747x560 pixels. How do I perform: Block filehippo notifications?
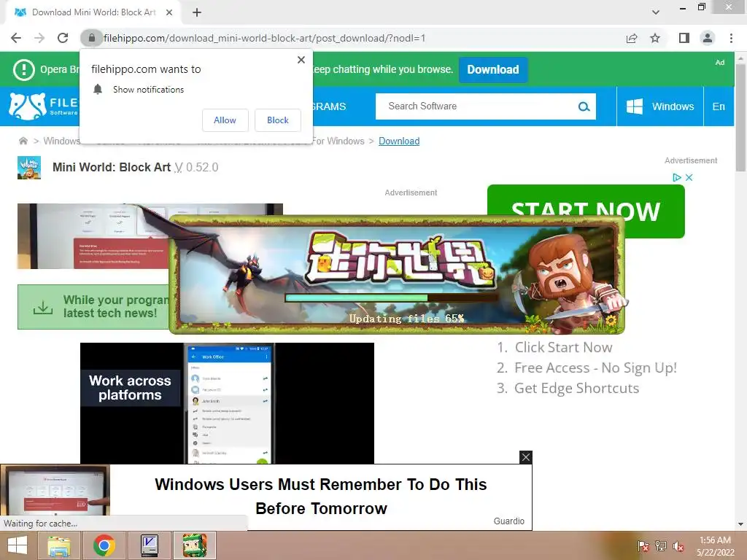point(278,120)
